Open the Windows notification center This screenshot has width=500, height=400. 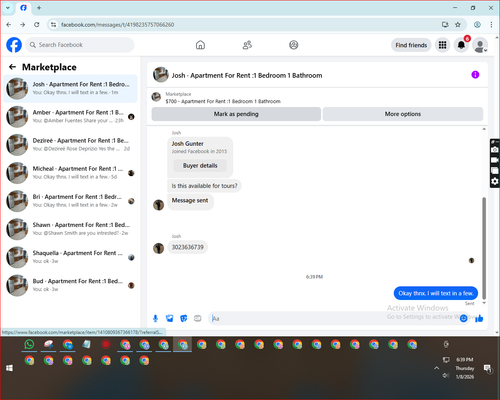[488, 369]
